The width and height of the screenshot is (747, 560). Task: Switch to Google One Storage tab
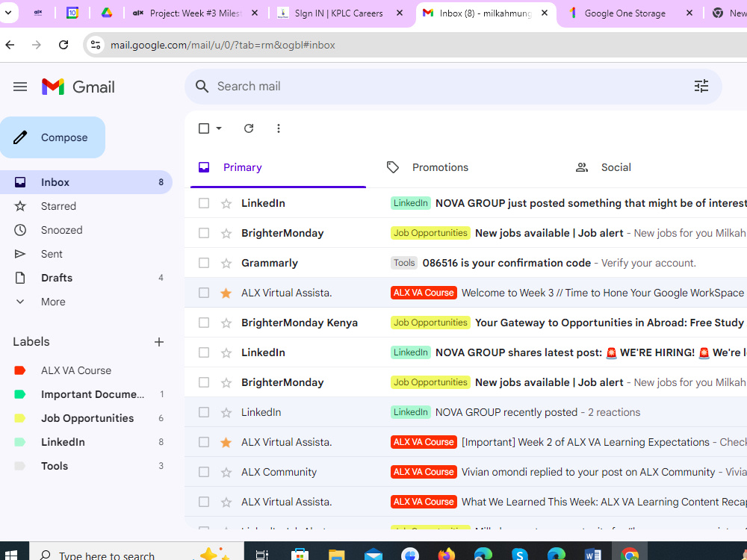pyautogui.click(x=624, y=13)
